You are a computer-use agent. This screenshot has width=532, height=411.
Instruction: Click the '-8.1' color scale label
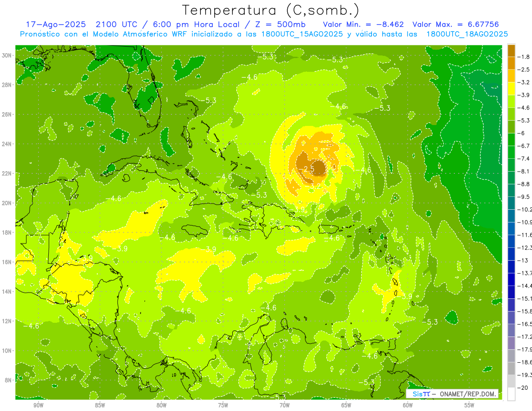(x=524, y=171)
